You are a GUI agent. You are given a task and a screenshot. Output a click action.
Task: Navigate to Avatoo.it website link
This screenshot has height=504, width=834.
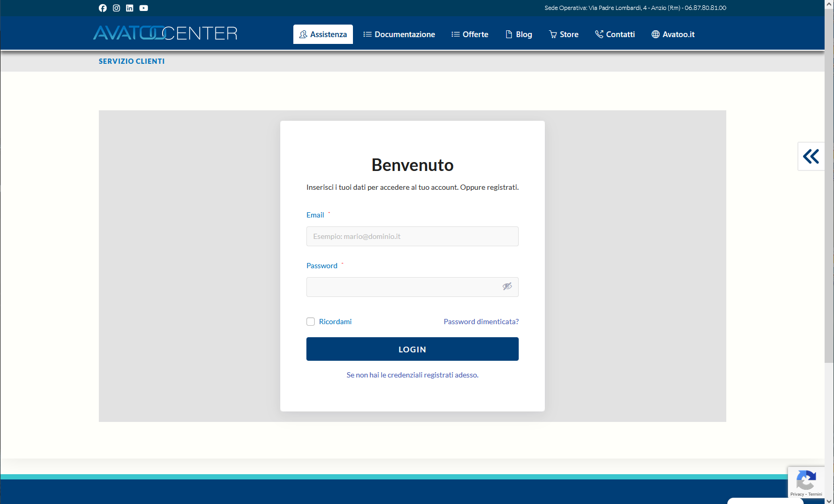[673, 35]
